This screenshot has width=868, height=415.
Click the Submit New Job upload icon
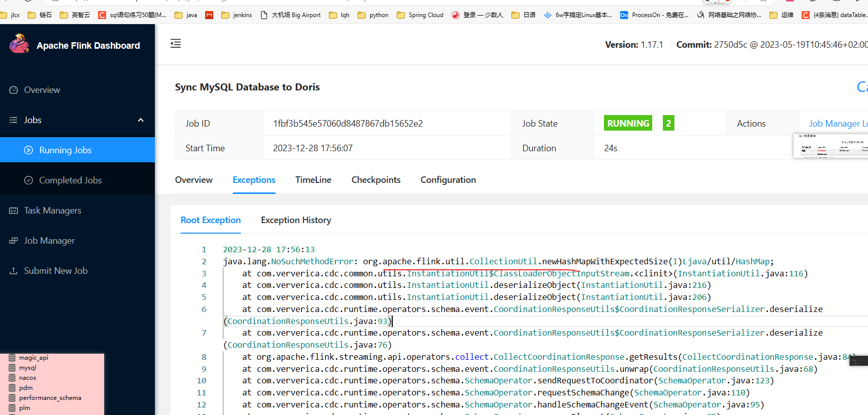coord(14,271)
